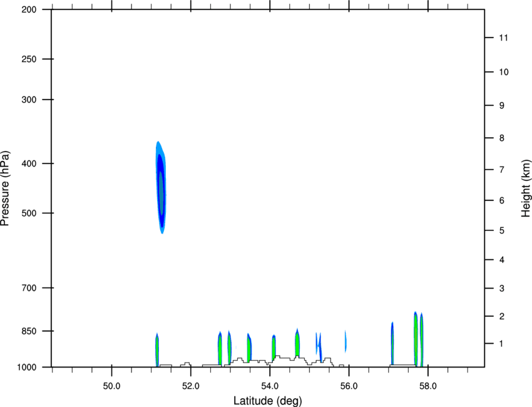Click the 11 km height tick label

503,38
